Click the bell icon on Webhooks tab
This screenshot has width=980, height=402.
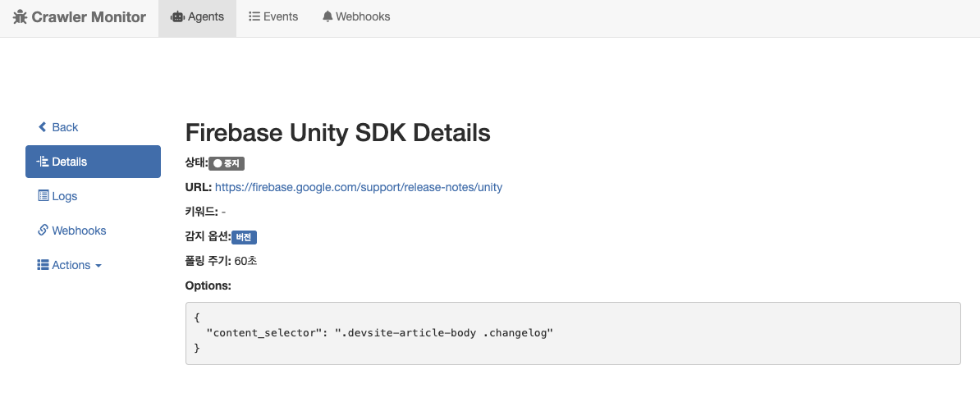pyautogui.click(x=327, y=17)
